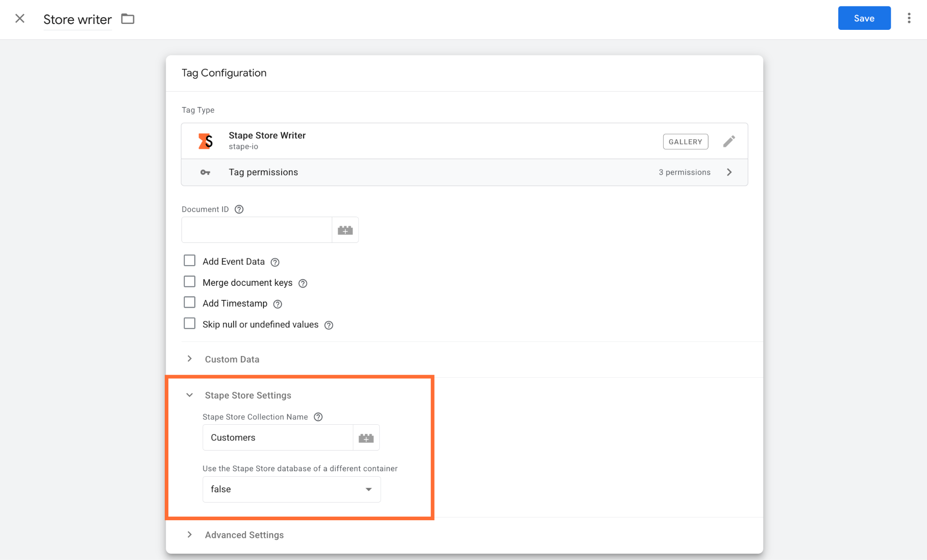Show help for Skip null or undefined values
The image size is (927, 560).
coord(329,325)
